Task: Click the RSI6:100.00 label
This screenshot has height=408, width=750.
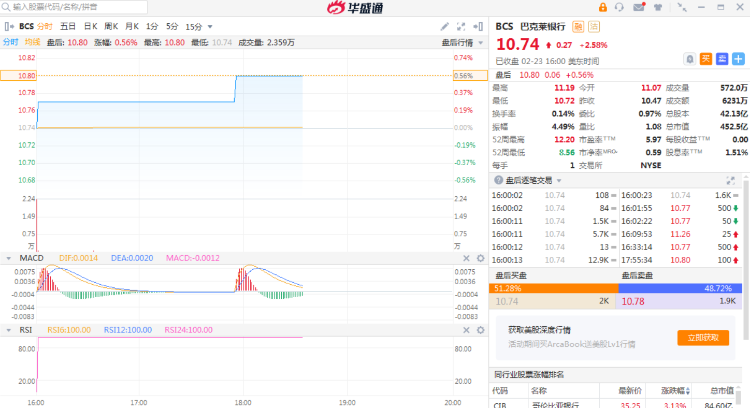Action: point(69,330)
